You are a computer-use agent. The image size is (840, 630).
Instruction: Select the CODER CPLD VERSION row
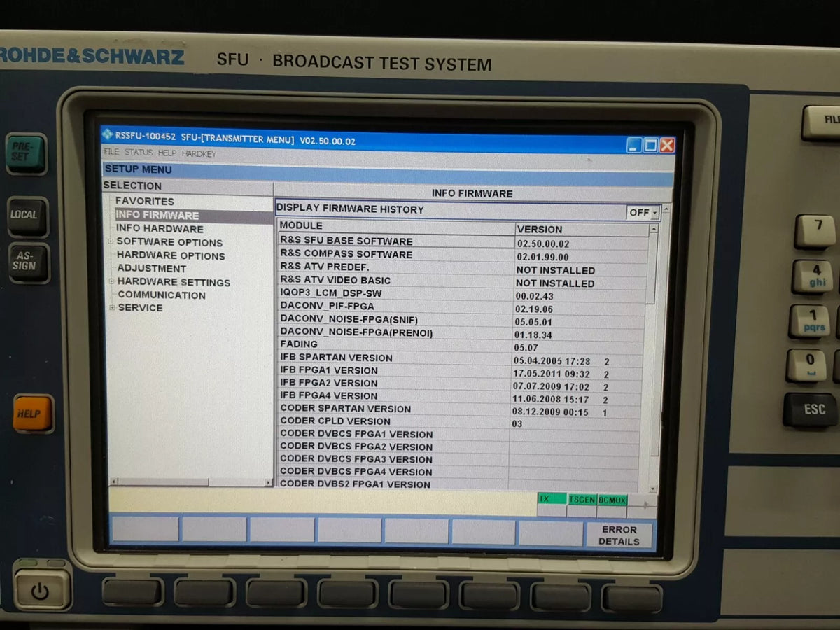(461, 421)
